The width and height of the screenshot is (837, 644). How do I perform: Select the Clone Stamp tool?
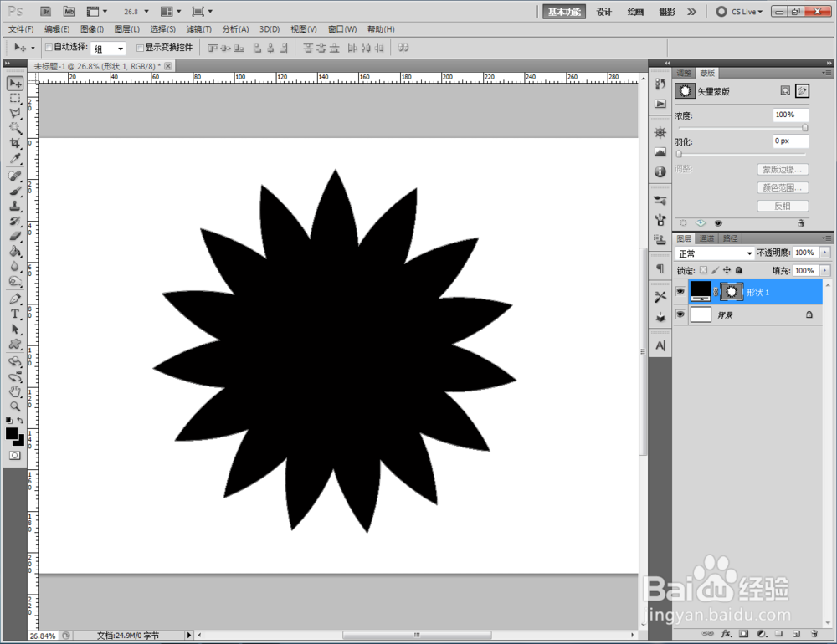click(15, 206)
